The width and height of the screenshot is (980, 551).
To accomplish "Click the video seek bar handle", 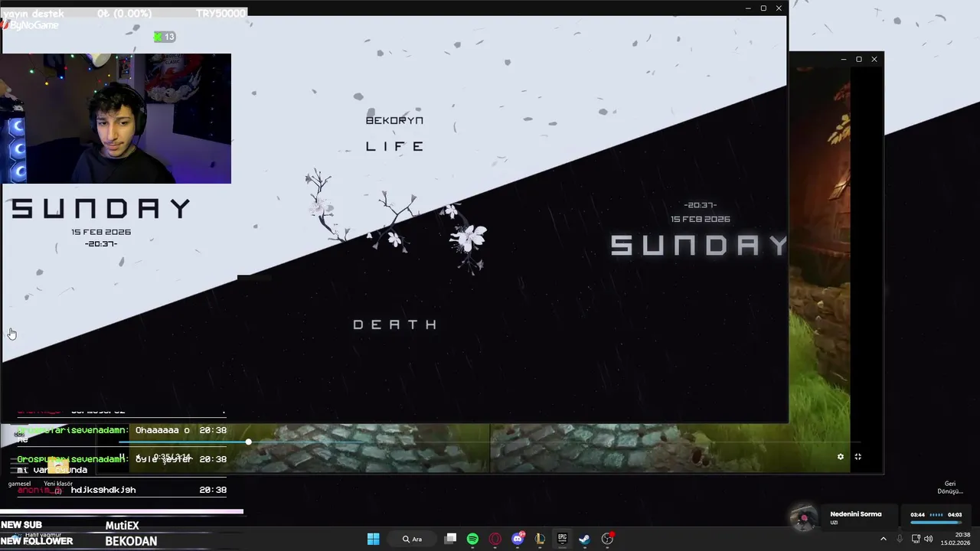I will click(248, 442).
